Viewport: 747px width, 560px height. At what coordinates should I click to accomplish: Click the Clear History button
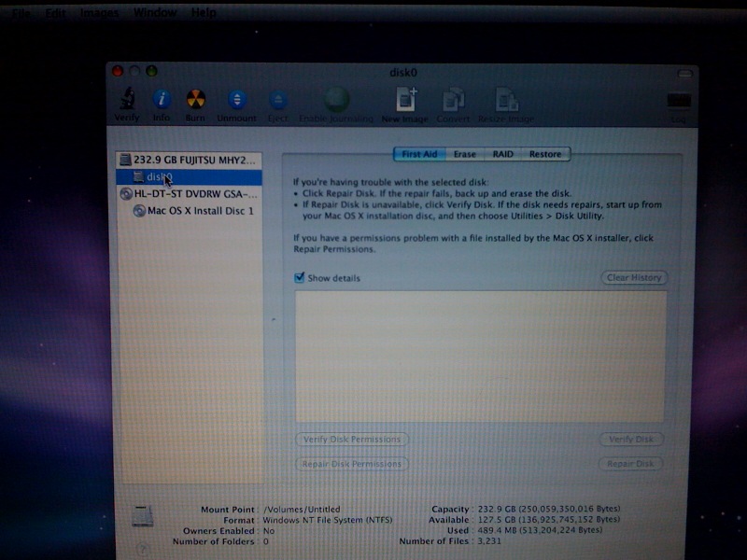634,277
